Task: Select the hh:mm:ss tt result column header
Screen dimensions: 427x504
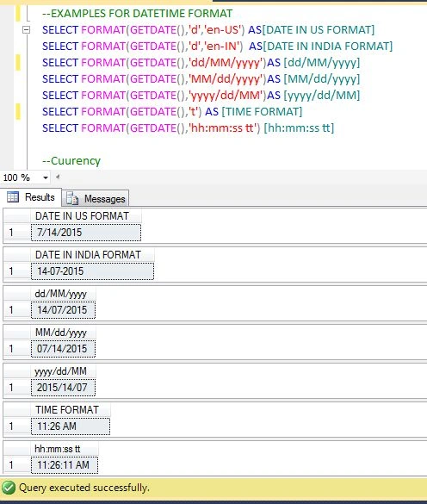Action: (65, 449)
